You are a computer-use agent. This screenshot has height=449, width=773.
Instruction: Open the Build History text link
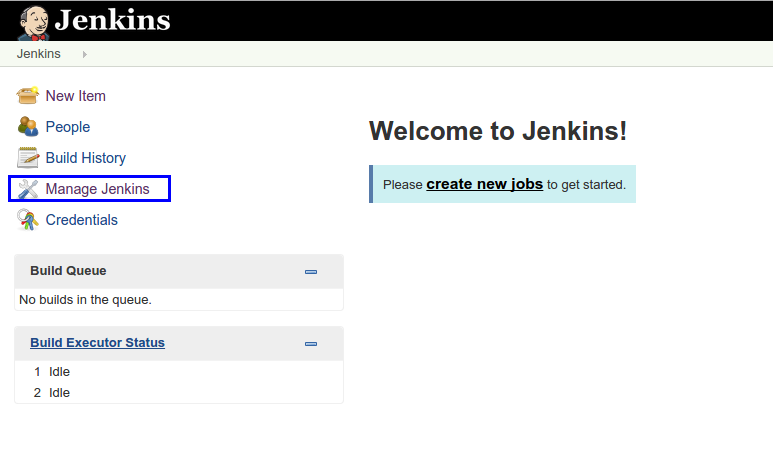85,158
